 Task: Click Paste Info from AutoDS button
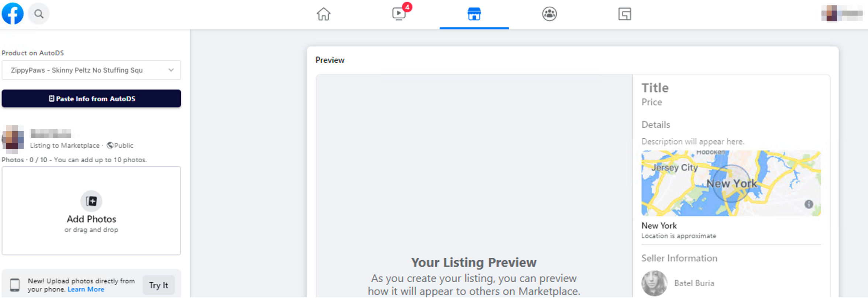tap(91, 98)
